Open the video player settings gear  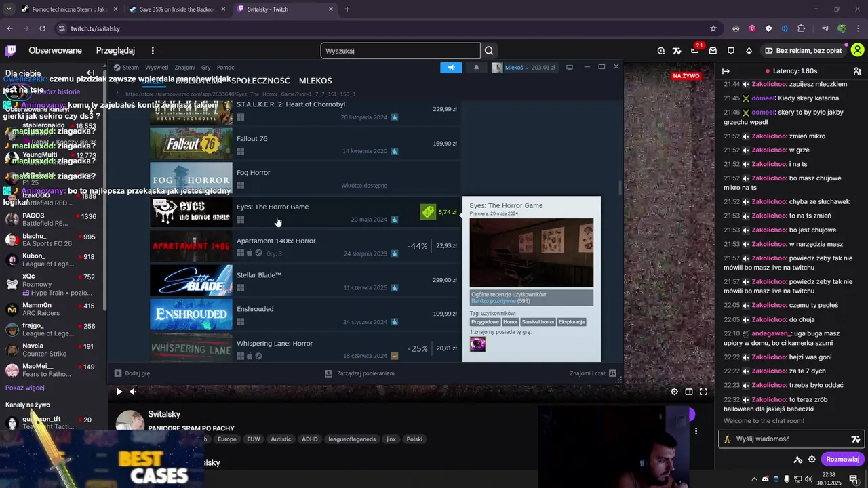coord(674,392)
